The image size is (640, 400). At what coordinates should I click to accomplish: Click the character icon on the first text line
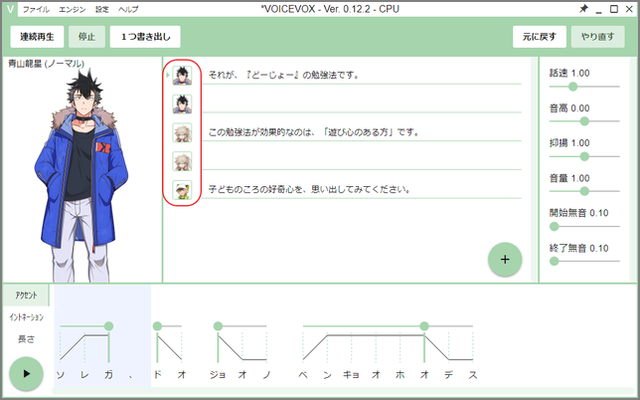(181, 75)
